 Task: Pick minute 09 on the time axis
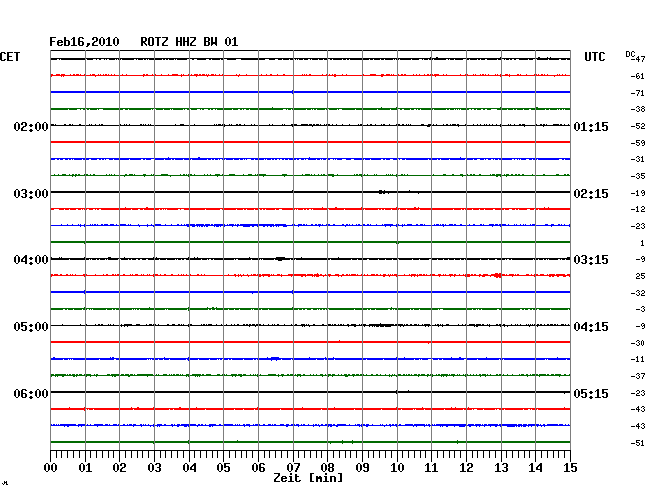click(x=362, y=467)
